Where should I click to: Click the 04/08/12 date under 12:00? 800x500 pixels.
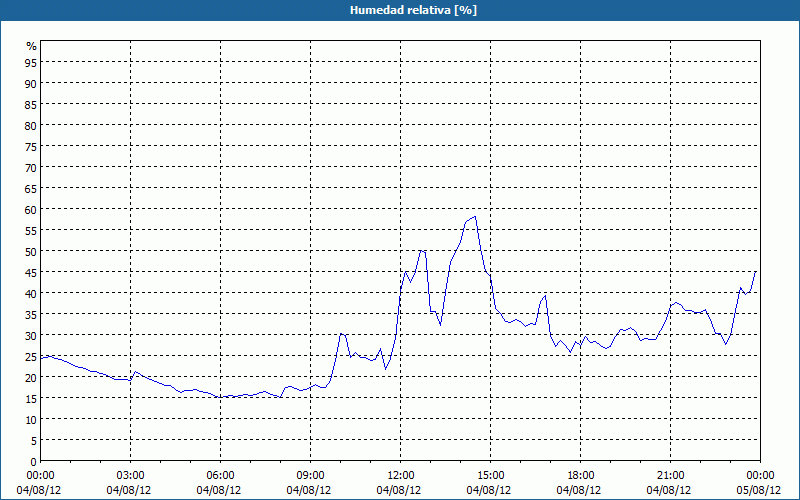[399, 490]
